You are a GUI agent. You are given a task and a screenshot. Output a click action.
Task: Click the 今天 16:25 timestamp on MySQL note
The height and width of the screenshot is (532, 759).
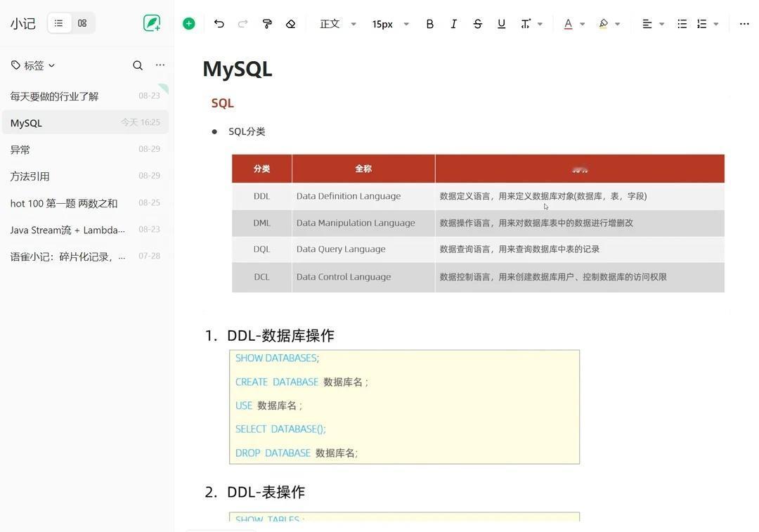pos(141,122)
